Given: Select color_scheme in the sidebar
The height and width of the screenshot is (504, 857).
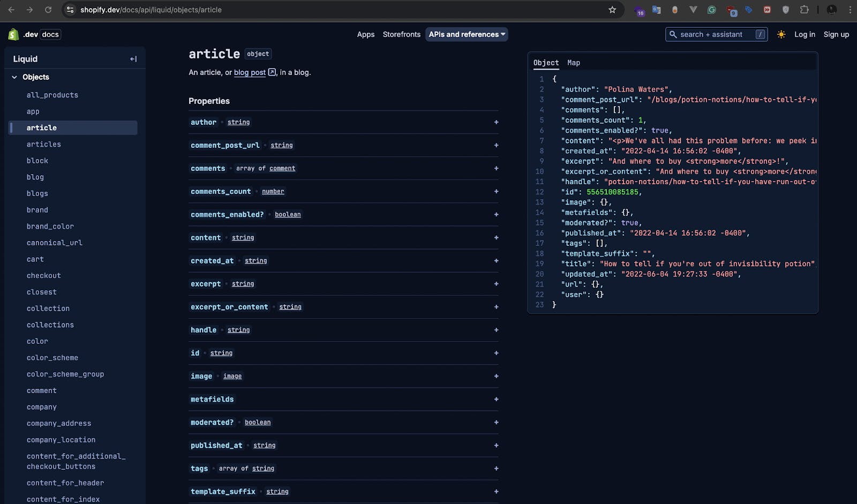Looking at the screenshot, I should [x=52, y=358].
